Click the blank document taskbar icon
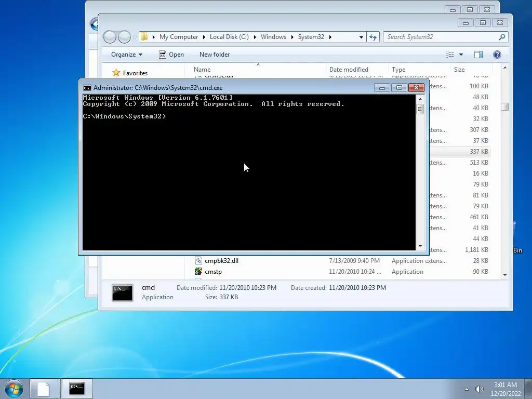The image size is (532, 399). point(44,389)
